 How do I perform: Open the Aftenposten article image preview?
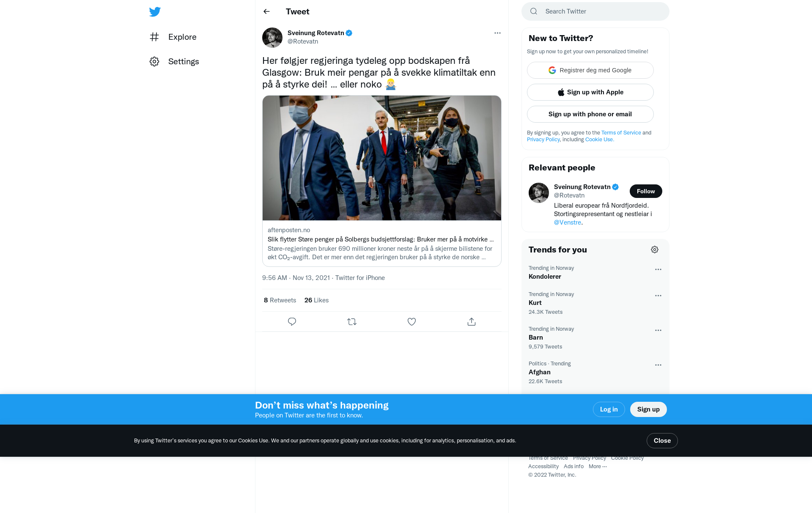pos(382,158)
